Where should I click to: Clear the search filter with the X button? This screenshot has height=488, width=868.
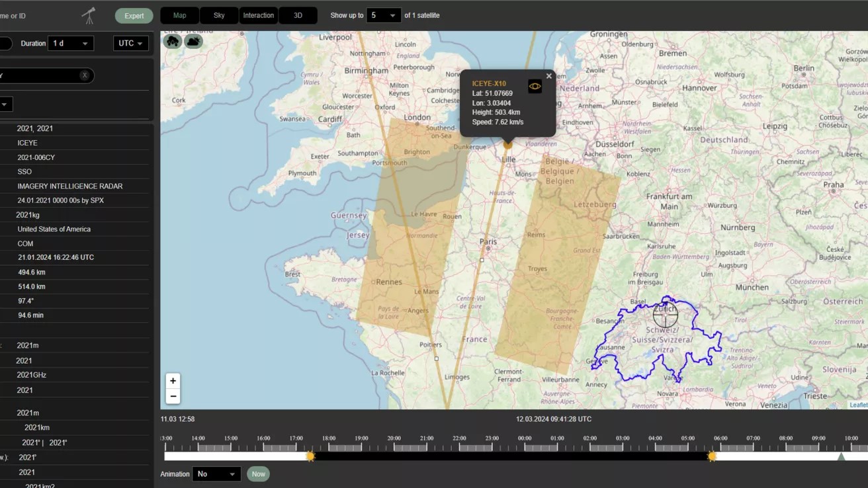pyautogui.click(x=85, y=75)
